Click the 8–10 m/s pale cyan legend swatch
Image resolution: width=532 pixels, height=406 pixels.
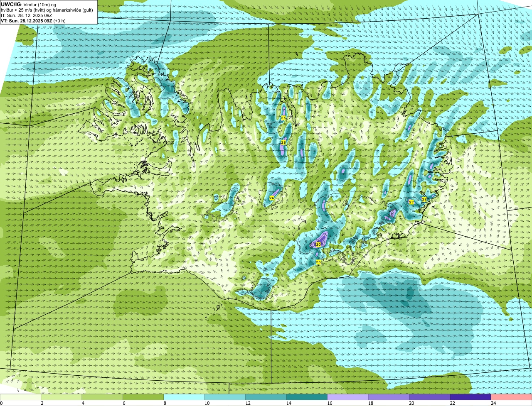click(x=185, y=397)
